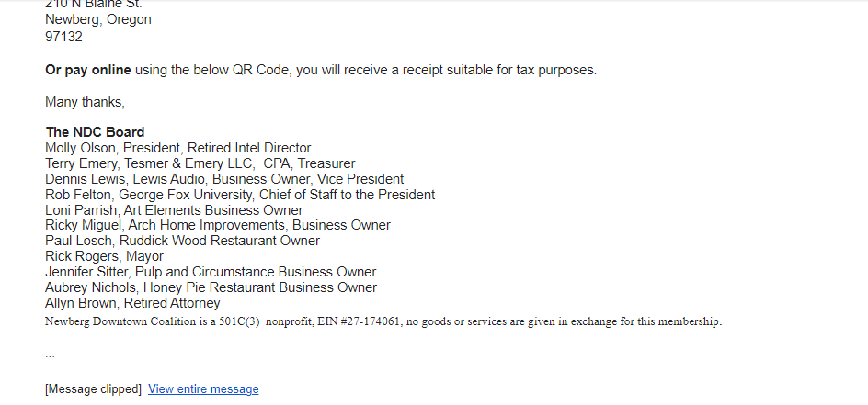The height and width of the screenshot is (405, 868).
Task: Click the bold Or pay online text
Action: tap(88, 70)
